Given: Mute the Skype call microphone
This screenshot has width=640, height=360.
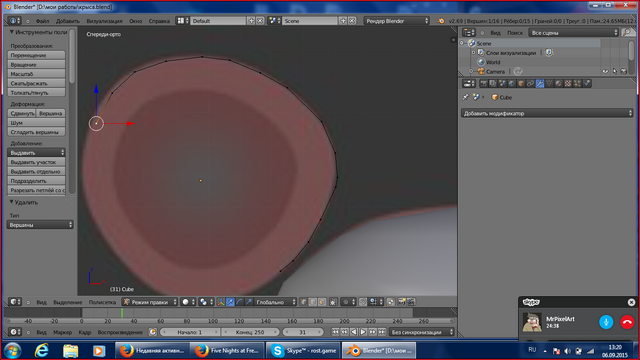Looking at the screenshot, I should point(606,322).
